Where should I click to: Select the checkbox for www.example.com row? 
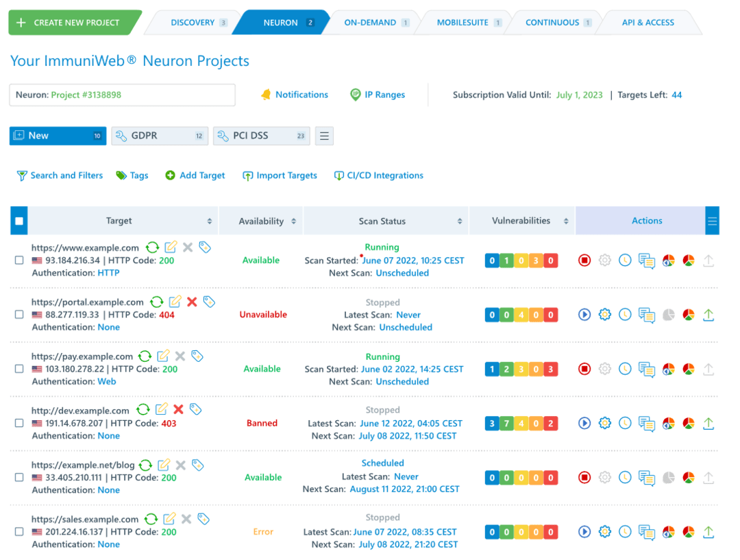(18, 260)
